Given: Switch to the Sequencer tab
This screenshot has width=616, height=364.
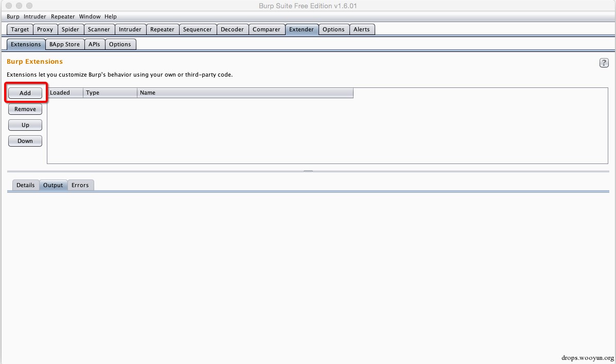Looking at the screenshot, I should (x=197, y=29).
